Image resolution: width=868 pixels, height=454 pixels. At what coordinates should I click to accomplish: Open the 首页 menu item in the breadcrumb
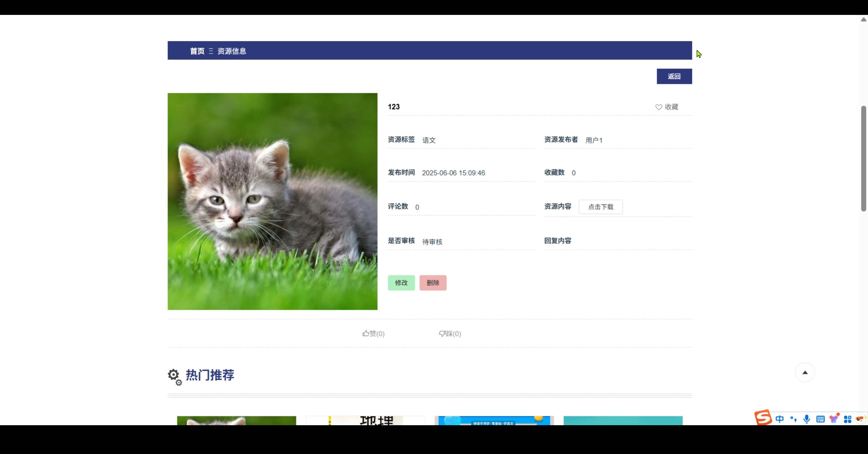point(197,51)
